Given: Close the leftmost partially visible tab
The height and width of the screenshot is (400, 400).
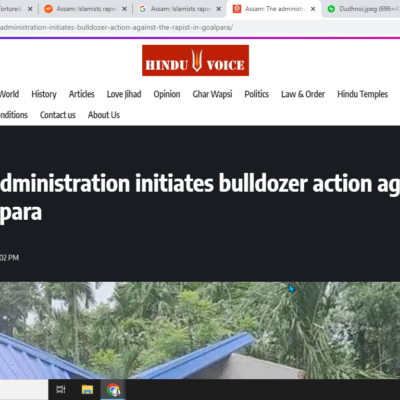Looking at the screenshot, I should (x=30, y=9).
